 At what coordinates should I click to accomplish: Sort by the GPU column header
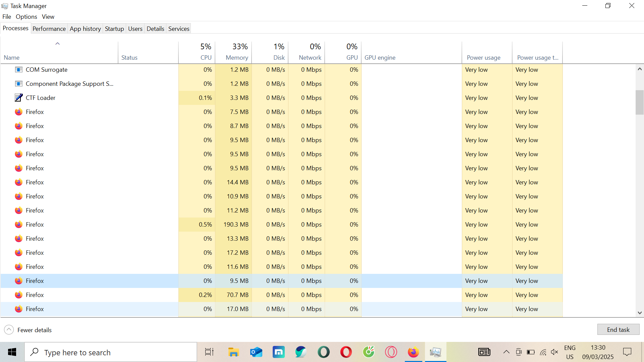click(343, 53)
